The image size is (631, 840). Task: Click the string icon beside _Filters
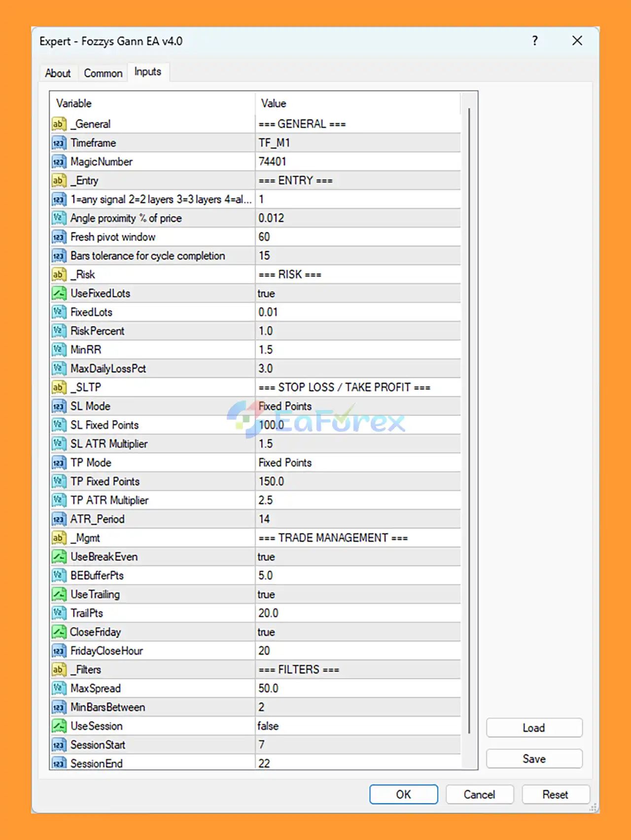click(59, 669)
